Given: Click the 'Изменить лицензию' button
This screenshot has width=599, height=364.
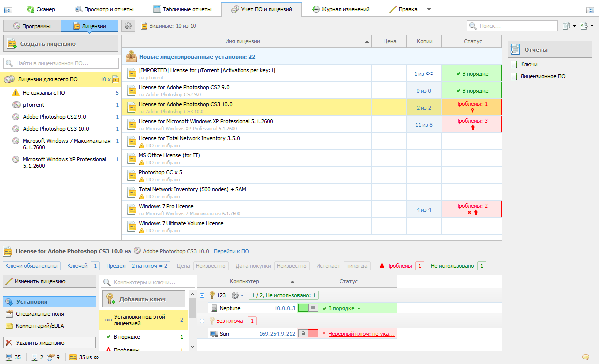Looking at the screenshot, I should click(x=49, y=281).
